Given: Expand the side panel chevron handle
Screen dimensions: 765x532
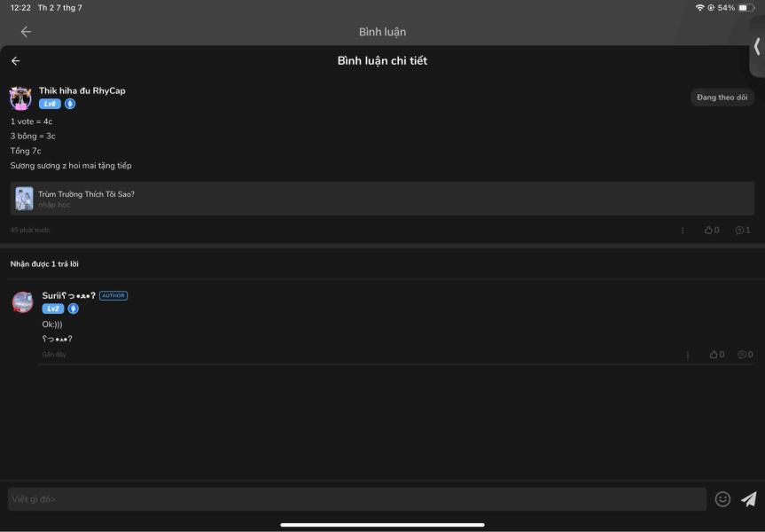Looking at the screenshot, I should 757,47.
